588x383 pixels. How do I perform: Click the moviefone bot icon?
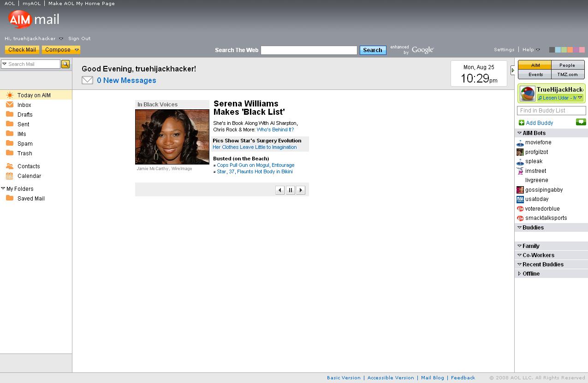pyautogui.click(x=520, y=143)
